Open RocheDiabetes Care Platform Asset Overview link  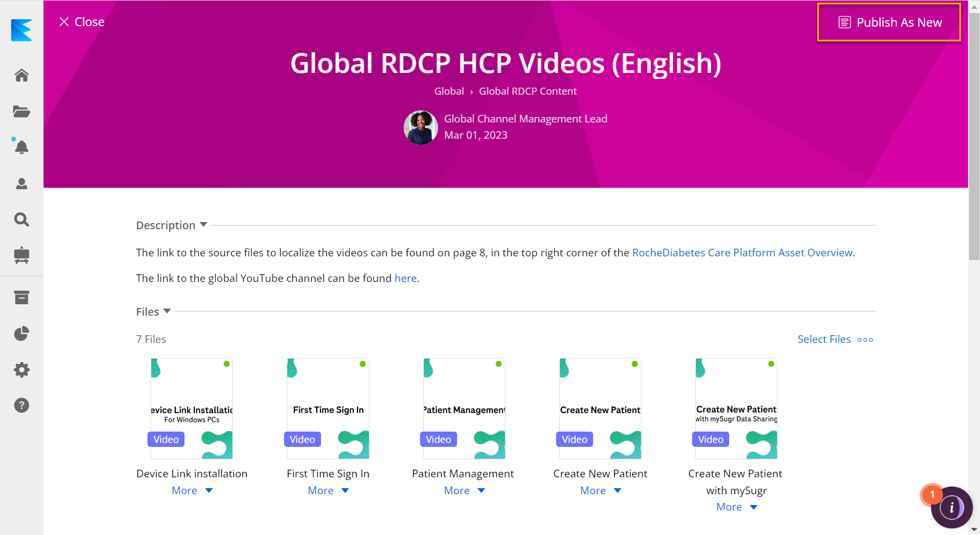pos(742,253)
